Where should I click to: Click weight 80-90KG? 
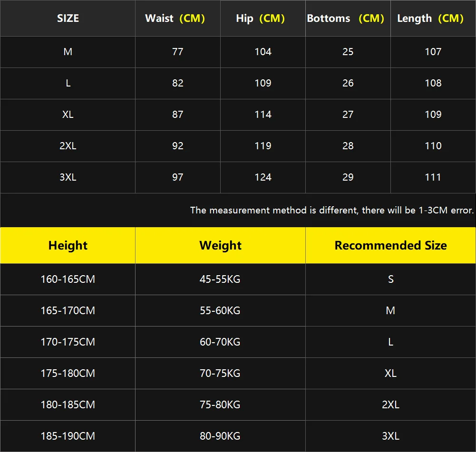[x=220, y=436]
